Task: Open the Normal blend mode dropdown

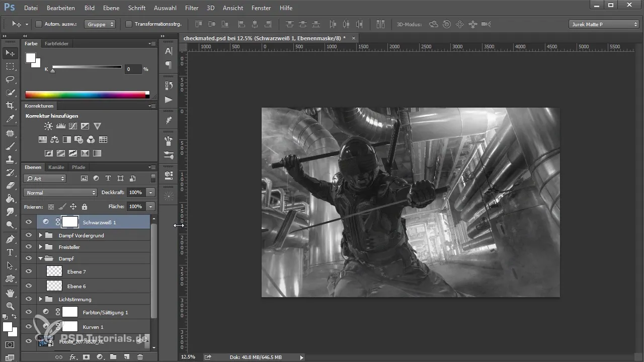Action: [60, 193]
